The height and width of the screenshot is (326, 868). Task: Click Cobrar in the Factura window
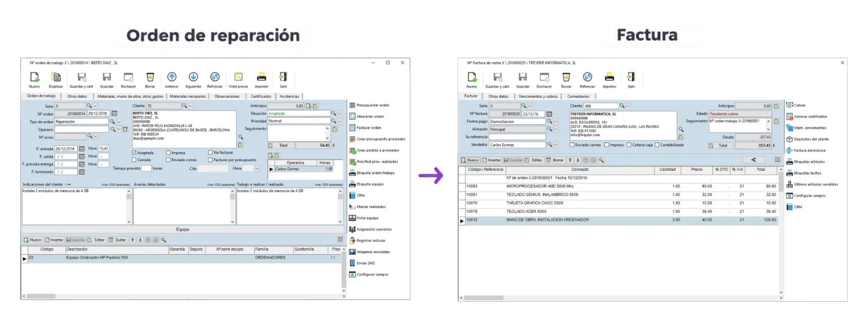(x=796, y=105)
